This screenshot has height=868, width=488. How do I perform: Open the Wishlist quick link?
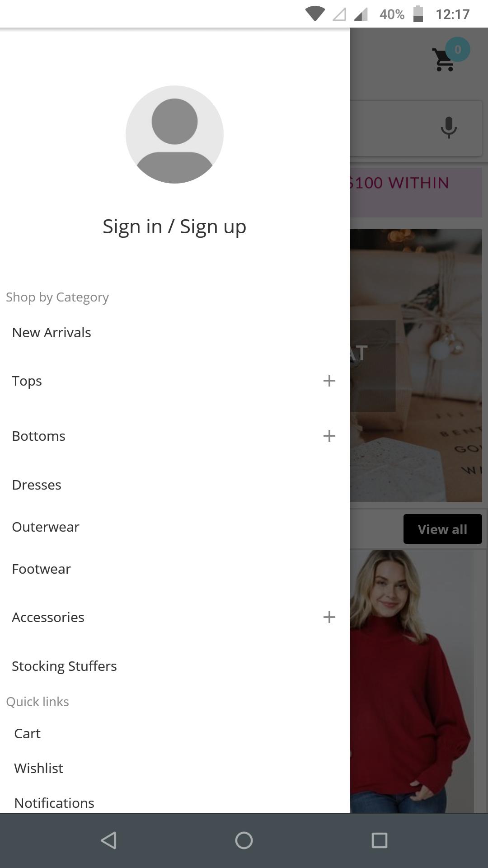click(x=38, y=768)
